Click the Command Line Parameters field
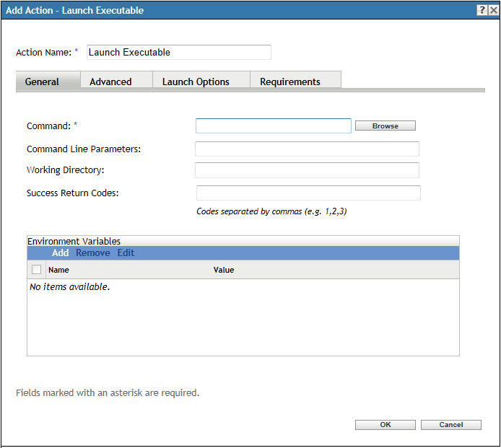Viewport: 501px width, 448px height. coord(307,149)
